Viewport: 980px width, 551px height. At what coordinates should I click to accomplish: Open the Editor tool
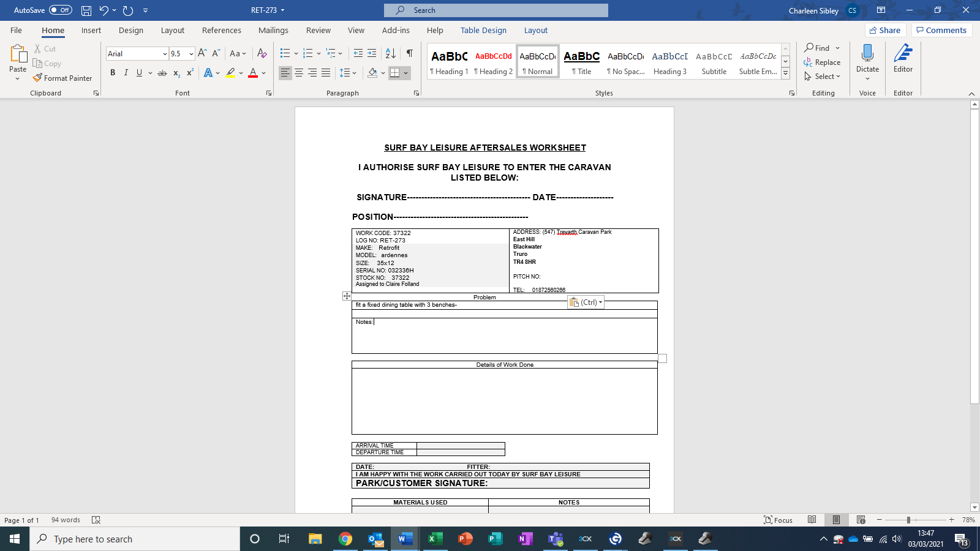click(x=903, y=58)
